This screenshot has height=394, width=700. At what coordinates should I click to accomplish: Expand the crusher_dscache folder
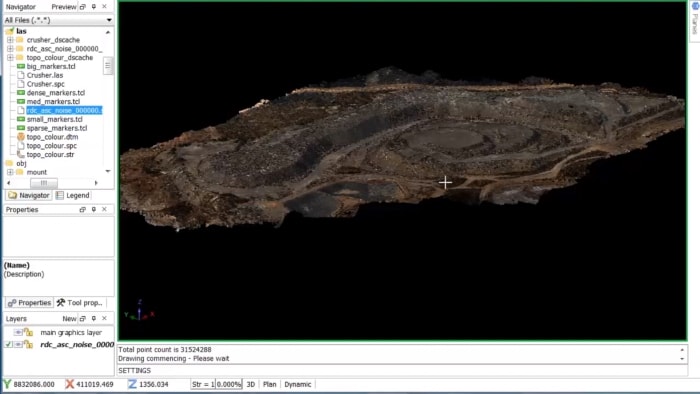point(10,40)
